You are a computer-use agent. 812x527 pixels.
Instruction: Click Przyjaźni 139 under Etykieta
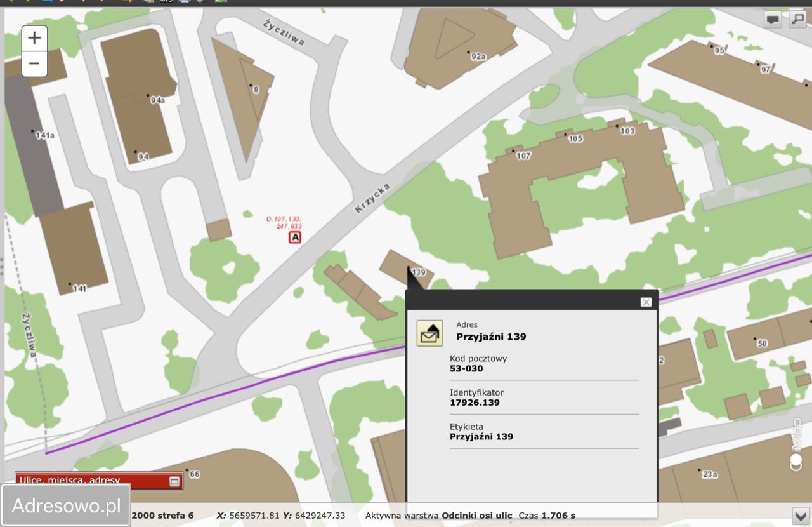click(481, 437)
